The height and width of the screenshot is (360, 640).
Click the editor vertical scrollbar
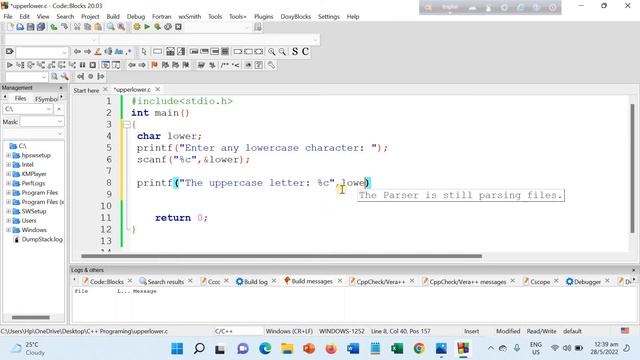click(633, 168)
